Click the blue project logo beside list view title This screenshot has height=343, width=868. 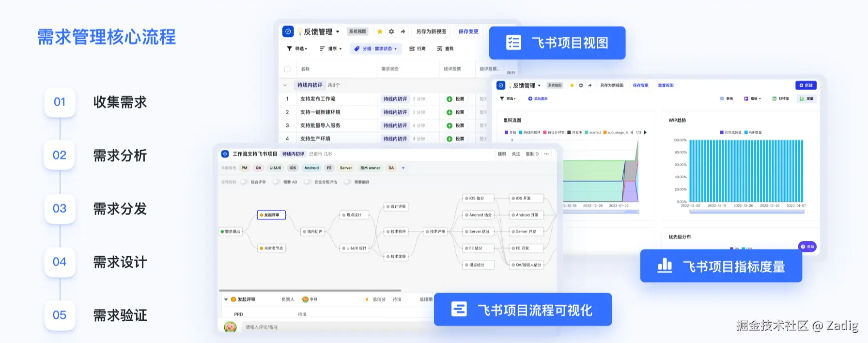click(288, 31)
